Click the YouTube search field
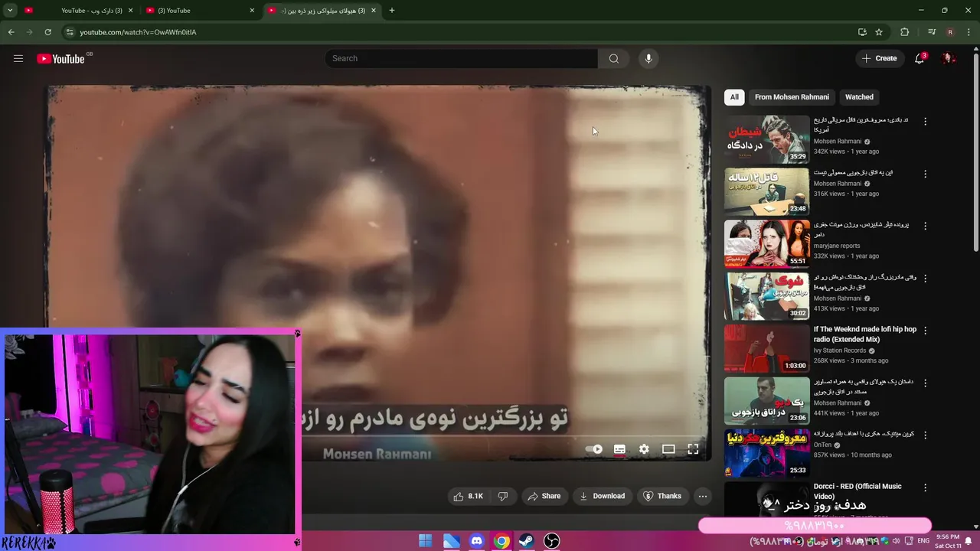980x551 pixels. coord(462,58)
